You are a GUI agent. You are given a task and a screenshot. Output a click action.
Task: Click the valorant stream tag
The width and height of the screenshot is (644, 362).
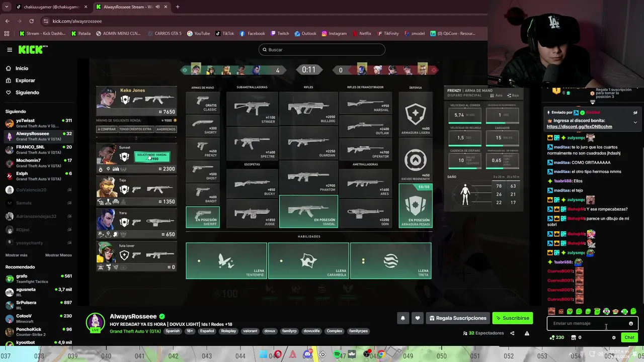[250, 331]
